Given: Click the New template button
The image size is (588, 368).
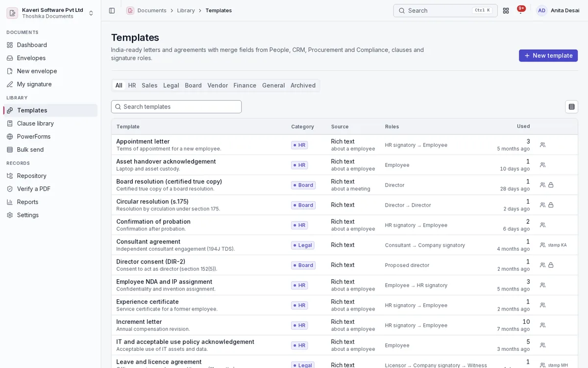Looking at the screenshot, I should pos(548,55).
